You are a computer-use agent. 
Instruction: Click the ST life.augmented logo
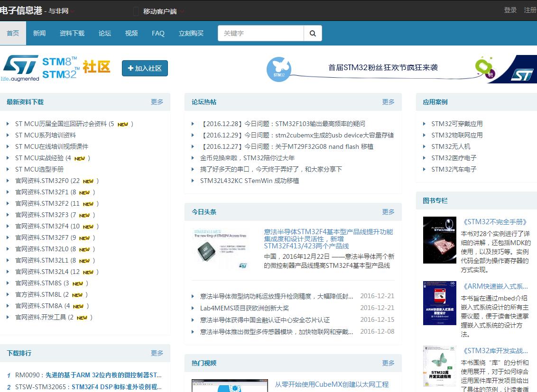20,68
